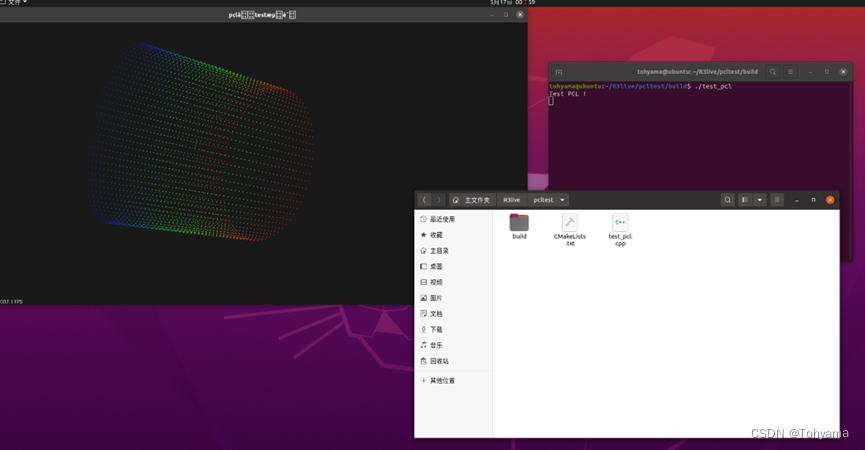This screenshot has width=865, height=450.
Task: Navigate to 主文件夹 in the path bar
Action: [472, 200]
